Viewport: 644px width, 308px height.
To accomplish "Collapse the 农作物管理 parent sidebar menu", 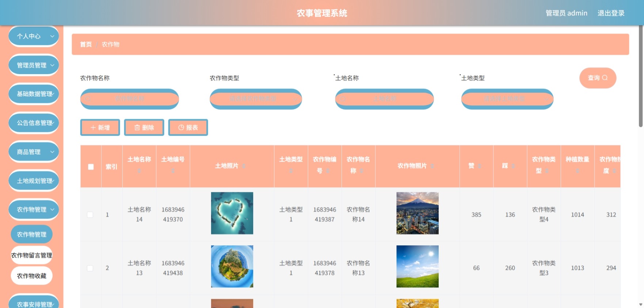I will point(34,209).
